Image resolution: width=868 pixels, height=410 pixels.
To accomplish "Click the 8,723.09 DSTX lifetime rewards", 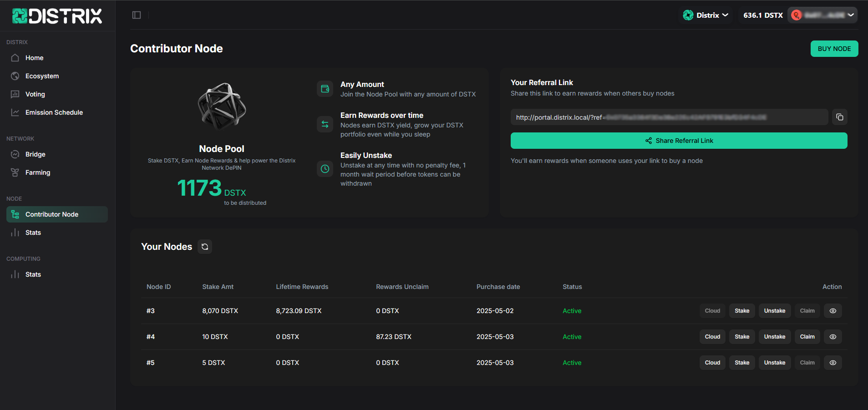I will [299, 311].
